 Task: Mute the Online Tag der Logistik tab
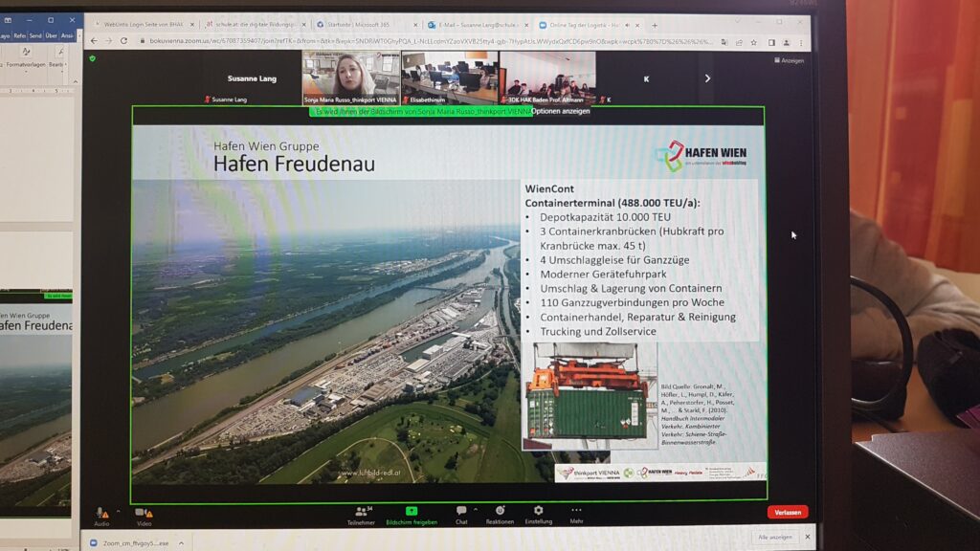[628, 26]
